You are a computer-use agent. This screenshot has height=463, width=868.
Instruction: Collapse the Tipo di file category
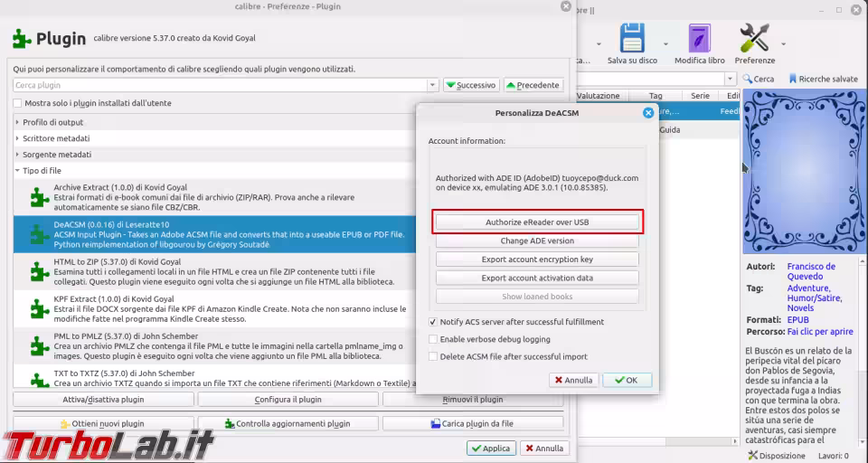pos(17,171)
